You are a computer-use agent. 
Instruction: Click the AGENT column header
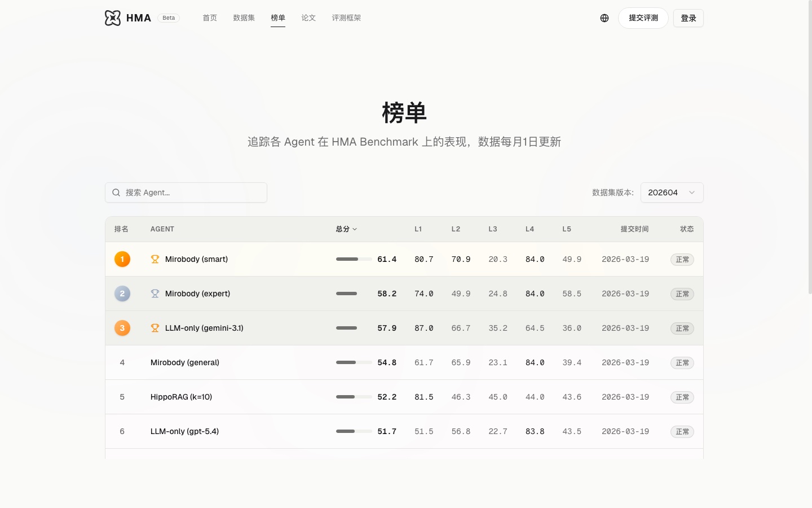[162, 229]
